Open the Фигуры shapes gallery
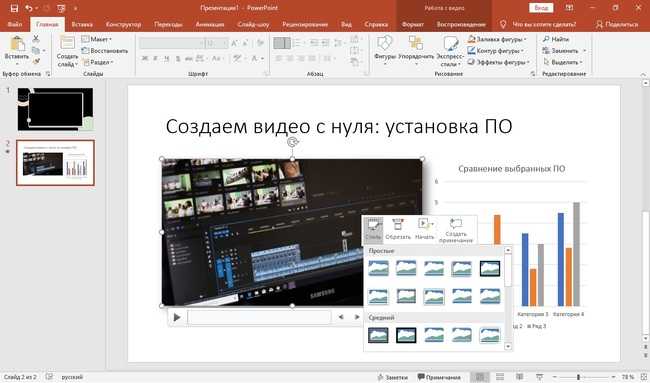This screenshot has width=650, height=383. 385,51
